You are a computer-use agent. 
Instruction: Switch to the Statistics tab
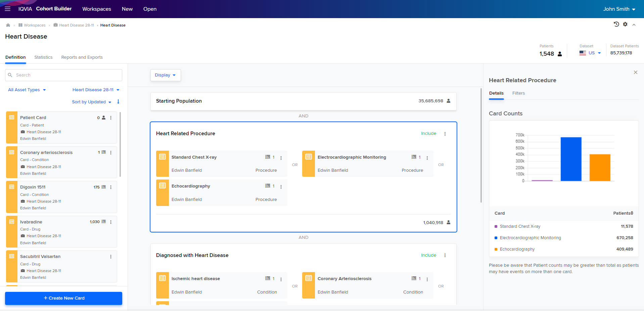(43, 57)
